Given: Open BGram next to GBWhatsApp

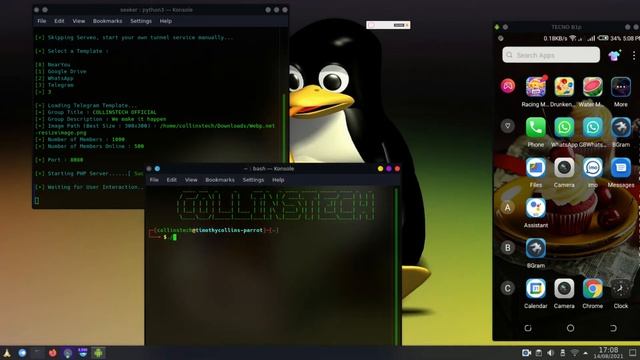Looking at the screenshot, I should 620,127.
